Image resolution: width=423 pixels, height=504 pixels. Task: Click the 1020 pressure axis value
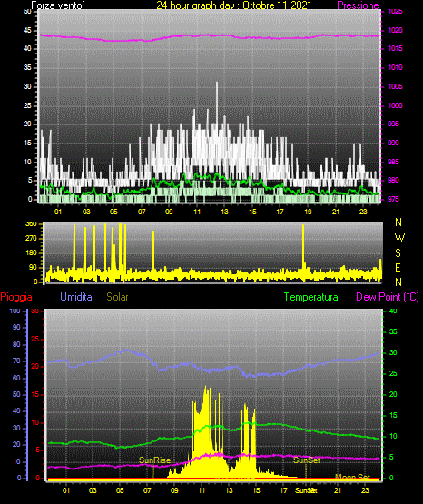tap(395, 30)
